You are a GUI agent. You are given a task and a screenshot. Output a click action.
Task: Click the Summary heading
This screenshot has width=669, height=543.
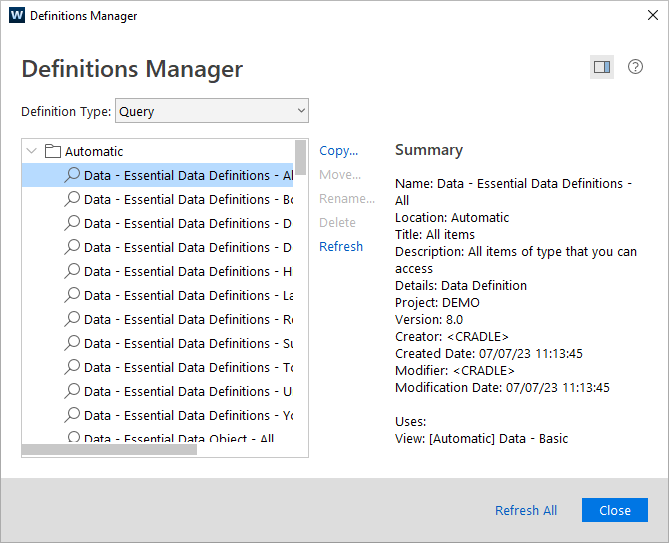point(429,150)
